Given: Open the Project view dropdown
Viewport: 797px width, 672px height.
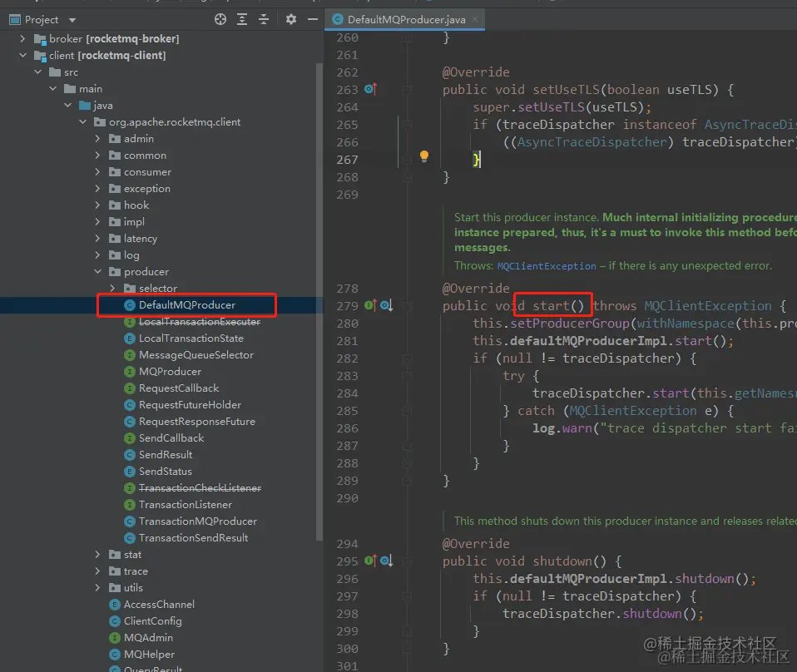Looking at the screenshot, I should 72,20.
